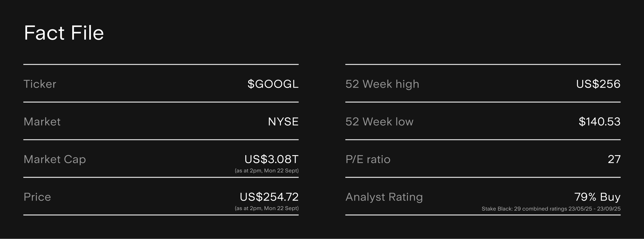Click the US$256 value
Screen dimensions: 644x239
(x=598, y=84)
